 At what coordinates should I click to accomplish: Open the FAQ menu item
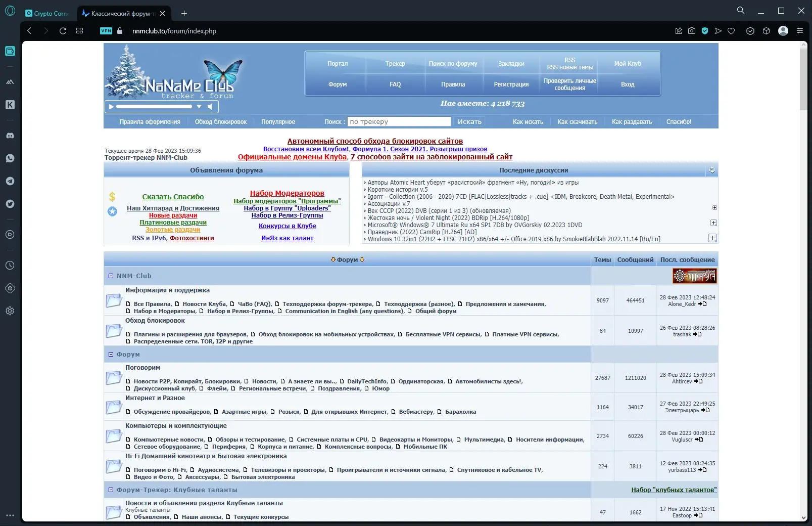pos(395,84)
